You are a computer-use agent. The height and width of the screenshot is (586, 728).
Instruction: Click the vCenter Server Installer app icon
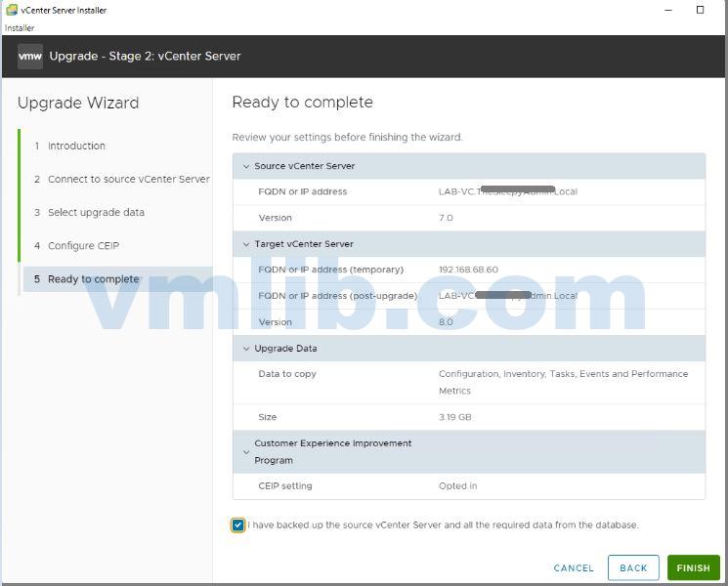coord(12,10)
